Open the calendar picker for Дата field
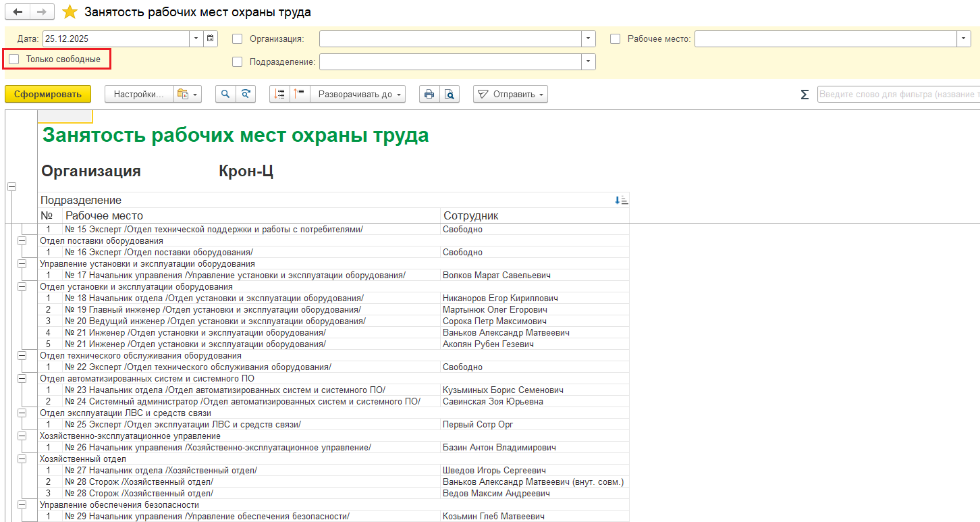The height and width of the screenshot is (522, 980). pos(211,38)
